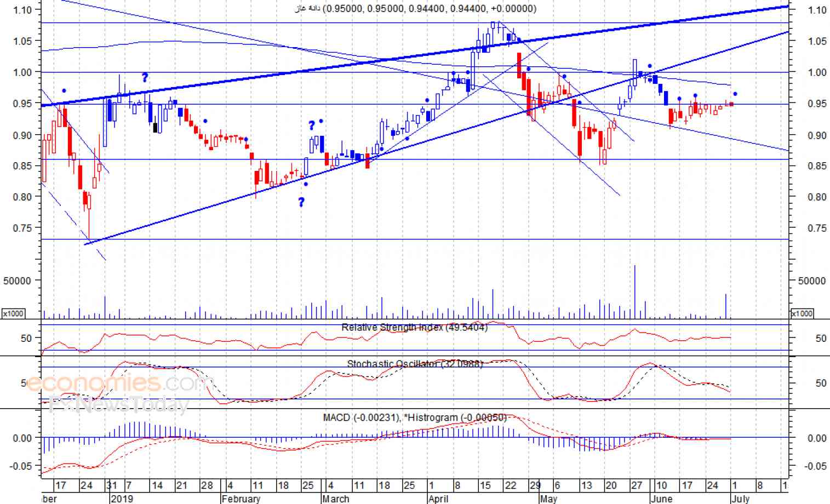
Task: Select the "April" month label
Action: [x=438, y=499]
